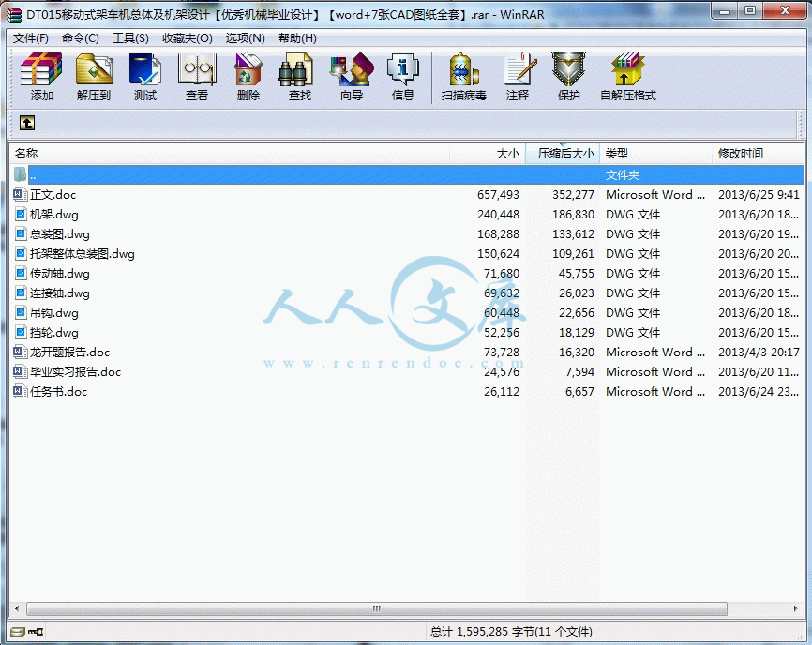Click the Word icon beside 毕业实习报告.doc
The height and width of the screenshot is (645, 812).
(21, 371)
